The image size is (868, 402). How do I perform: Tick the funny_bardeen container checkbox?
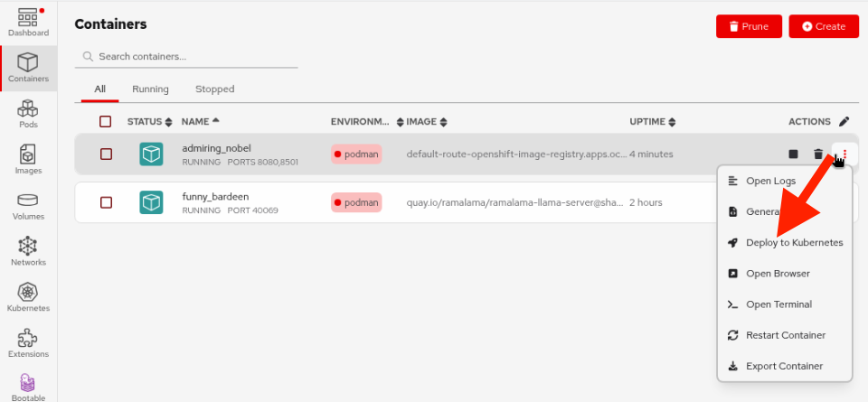[x=106, y=202]
